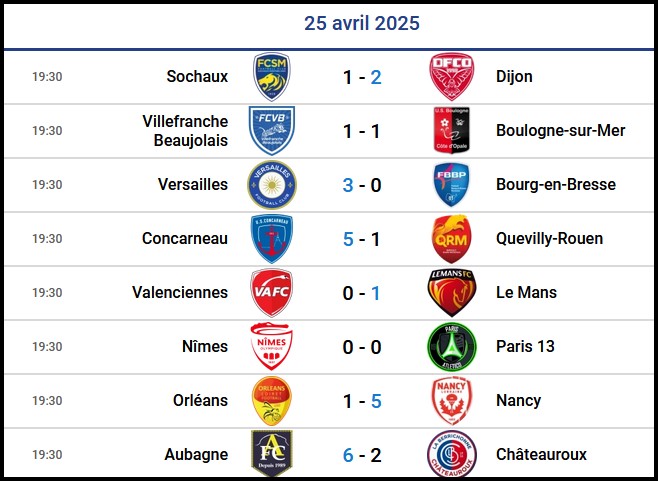This screenshot has height=481, width=658.
Task: Click the 19:30 kickoff time for Nîmes match
Action: click(x=47, y=346)
